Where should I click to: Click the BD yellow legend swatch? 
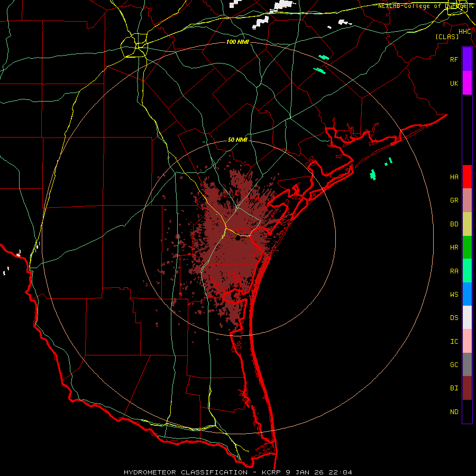[467, 224]
